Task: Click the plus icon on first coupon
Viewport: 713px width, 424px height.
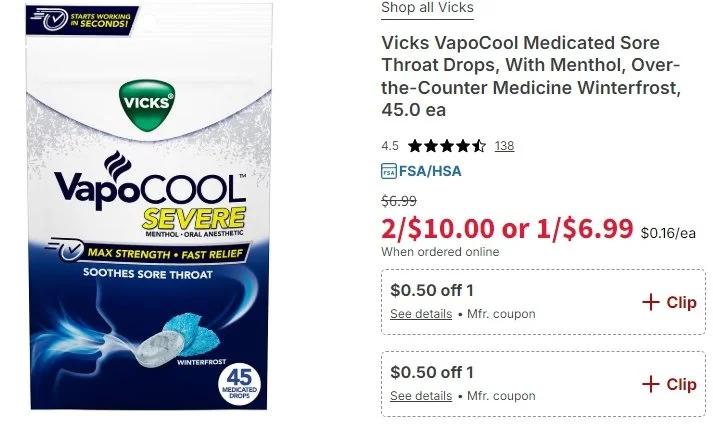Action: [x=651, y=302]
